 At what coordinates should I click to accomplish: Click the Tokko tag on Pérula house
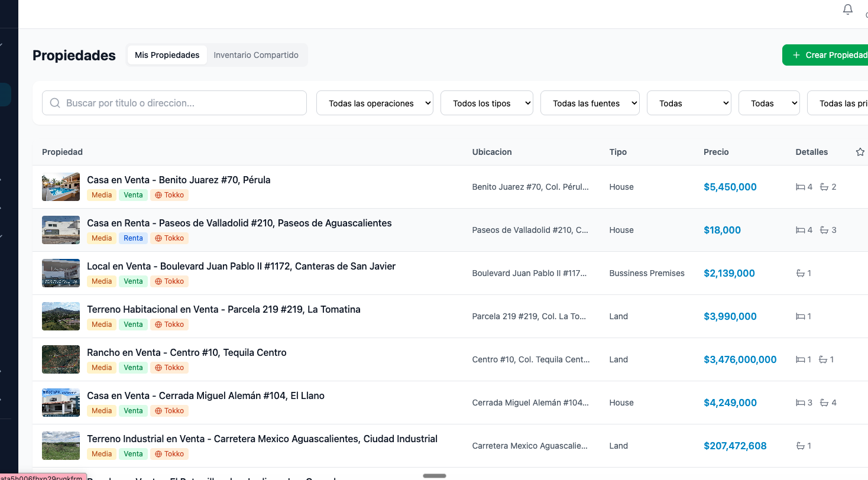click(169, 195)
